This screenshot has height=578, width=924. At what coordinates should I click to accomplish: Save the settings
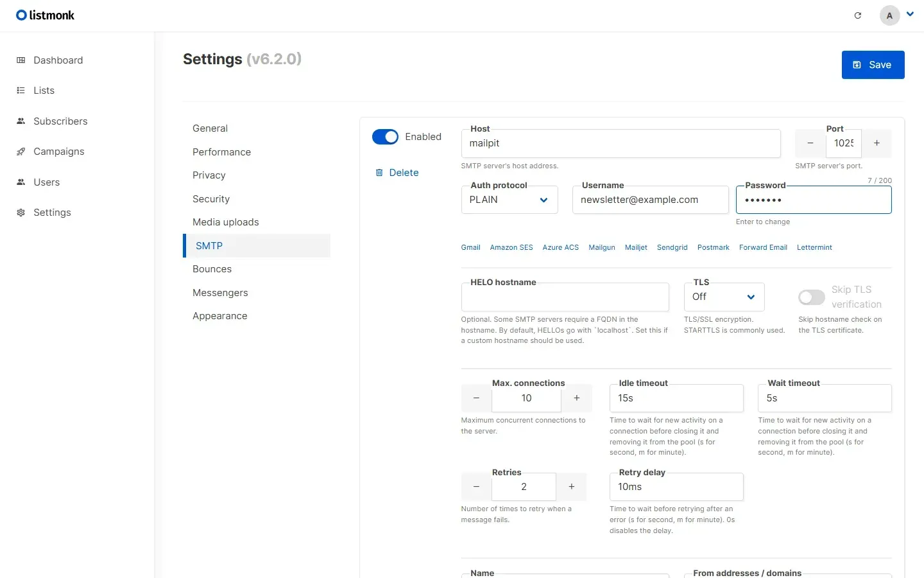click(x=873, y=65)
